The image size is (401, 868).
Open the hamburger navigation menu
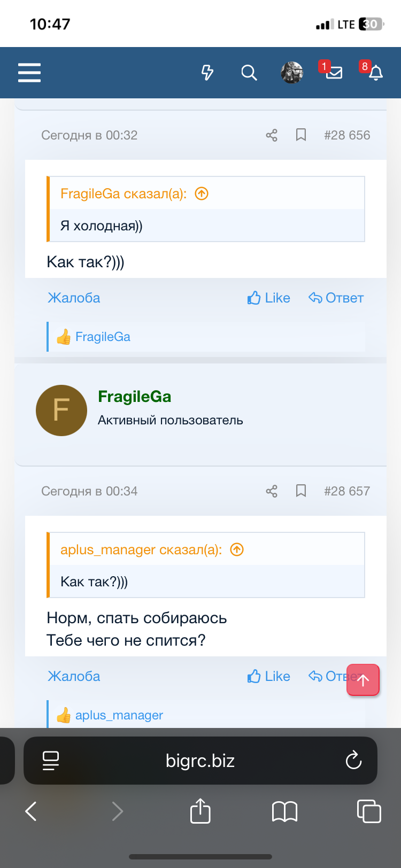[29, 72]
